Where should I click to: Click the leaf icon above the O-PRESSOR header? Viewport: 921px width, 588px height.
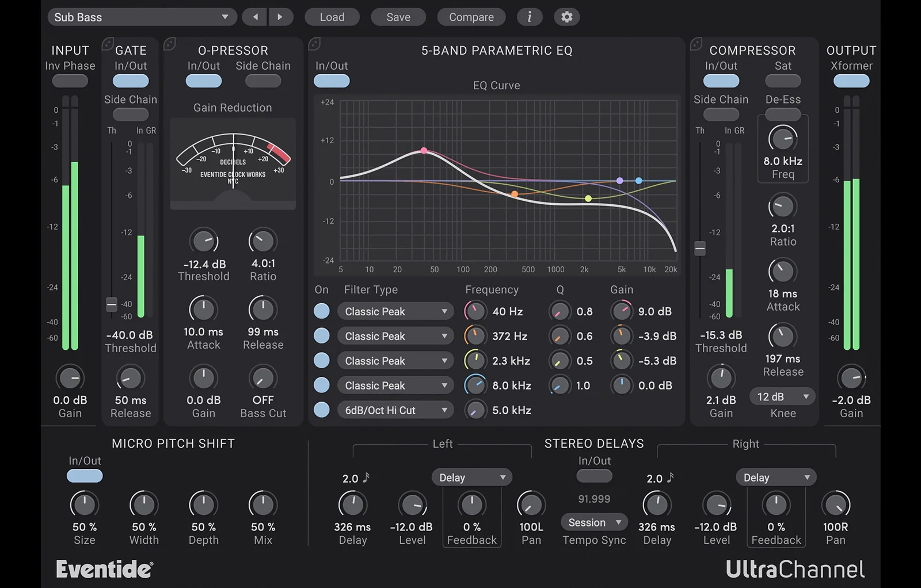pos(170,43)
